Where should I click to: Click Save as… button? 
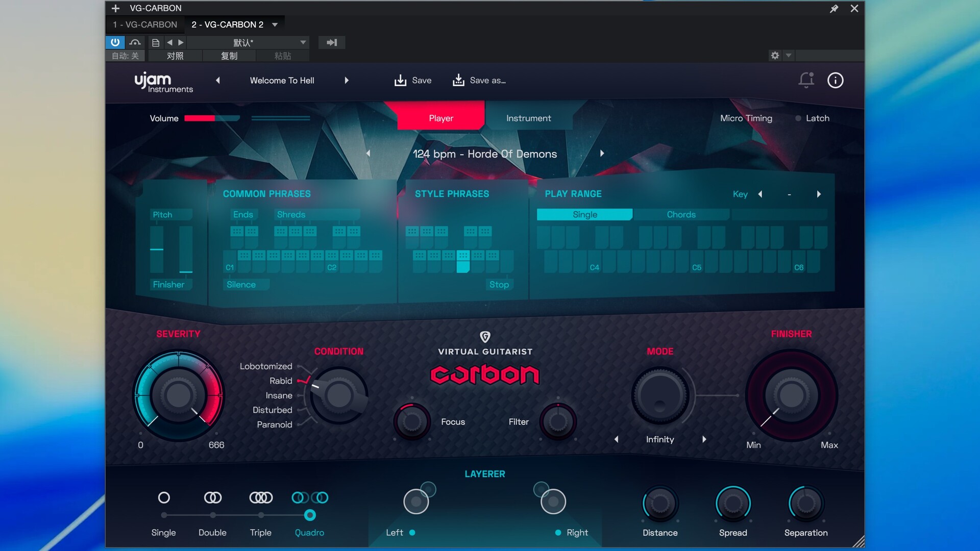479,80
